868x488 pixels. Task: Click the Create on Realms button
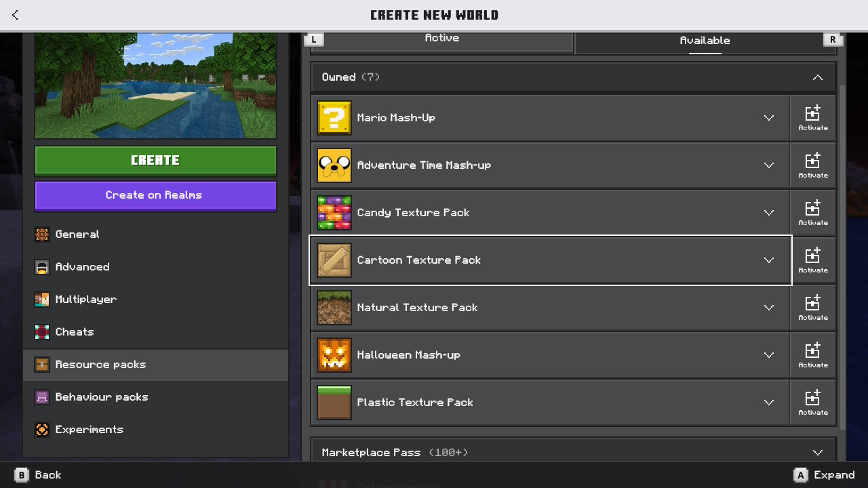tap(155, 196)
